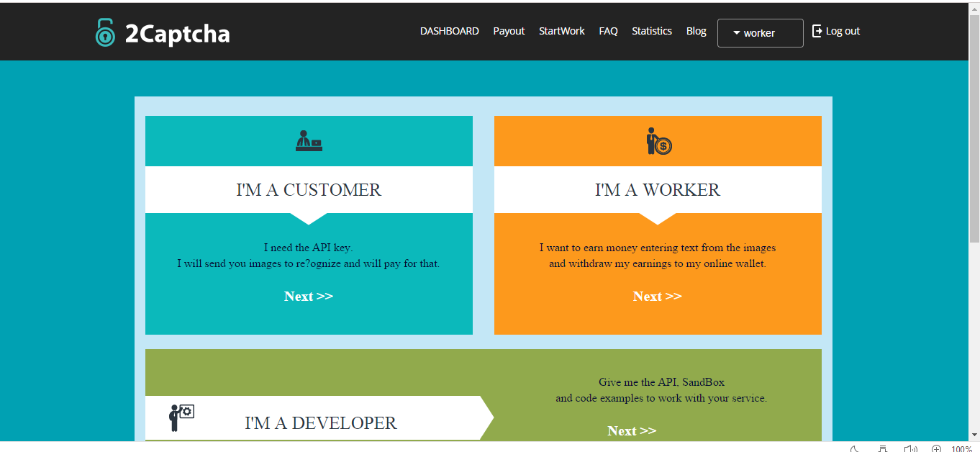
Task: Open the StartWork menu item
Action: click(561, 31)
